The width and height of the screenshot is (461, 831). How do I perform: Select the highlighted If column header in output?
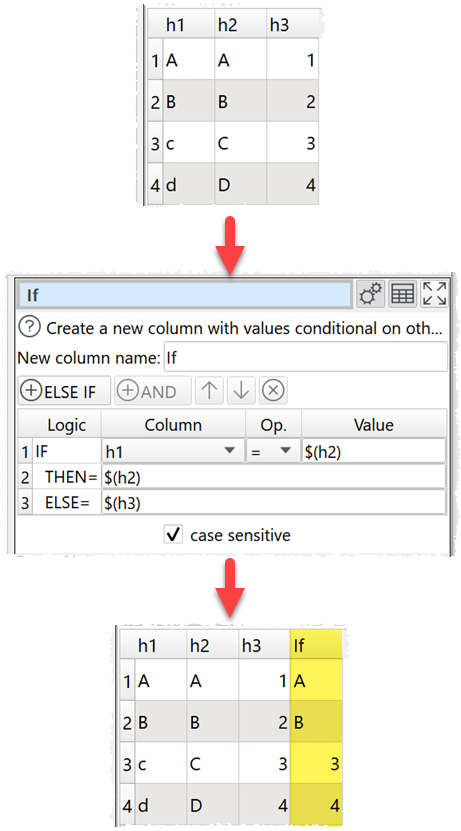[x=316, y=645]
